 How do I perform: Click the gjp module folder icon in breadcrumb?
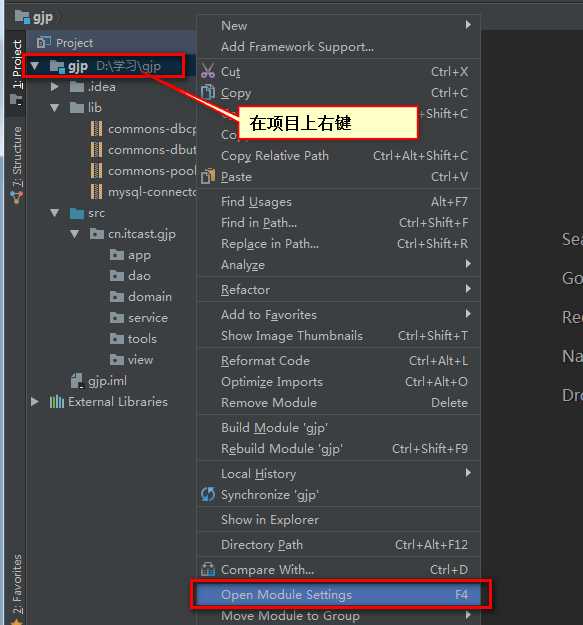(x=22, y=17)
